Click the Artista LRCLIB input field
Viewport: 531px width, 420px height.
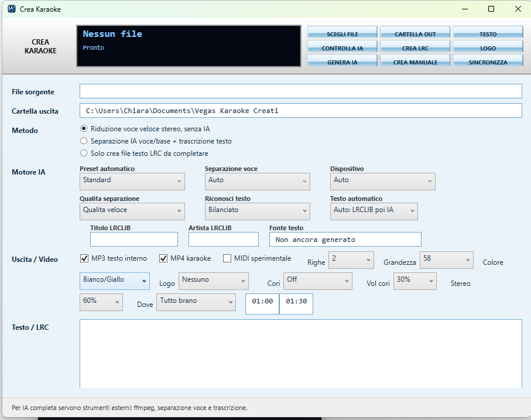[224, 239]
